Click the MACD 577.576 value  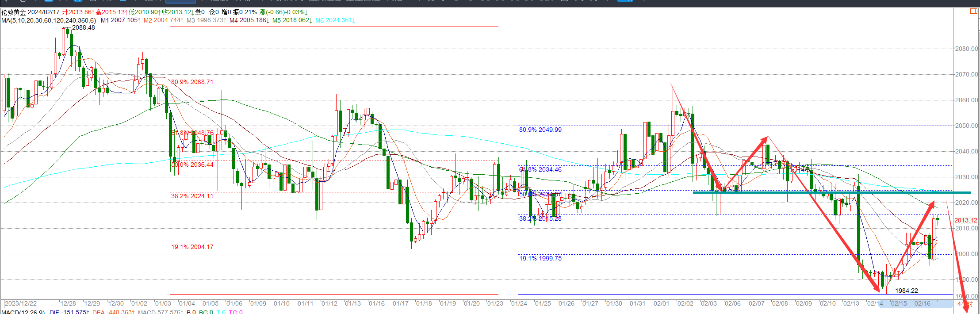point(161,312)
